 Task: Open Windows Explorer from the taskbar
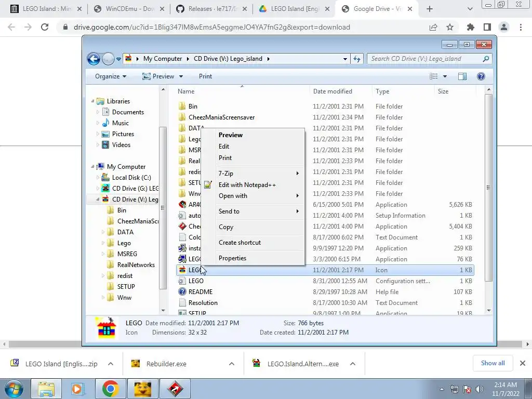[x=46, y=389]
